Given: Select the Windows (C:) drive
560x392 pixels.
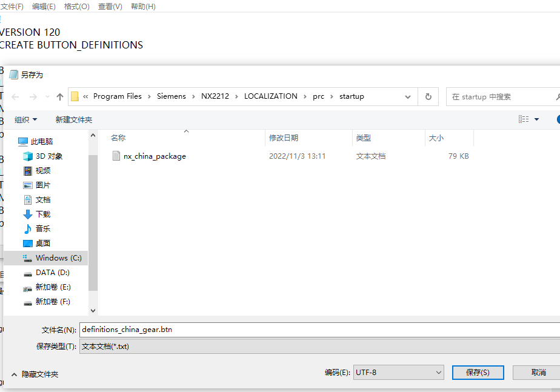Looking at the screenshot, I should (58, 258).
